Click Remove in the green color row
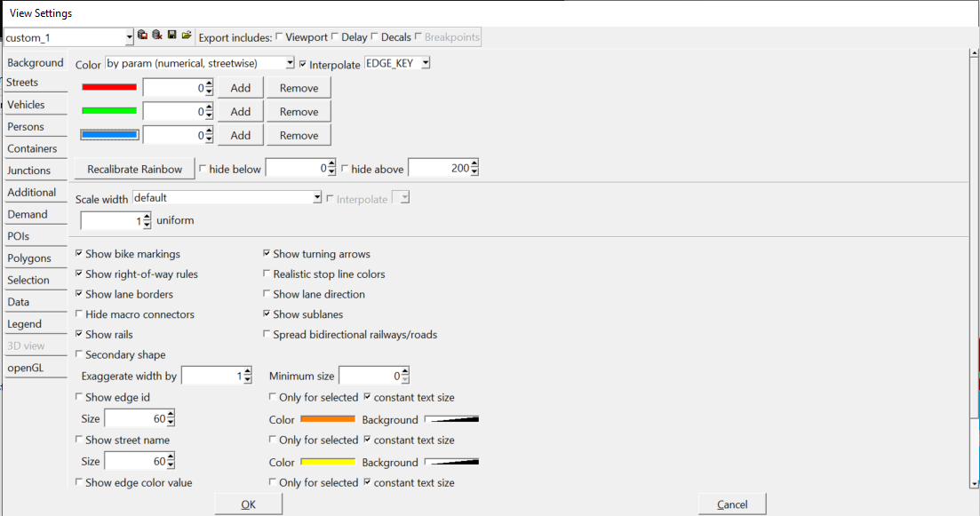The image size is (980, 516). click(x=299, y=111)
